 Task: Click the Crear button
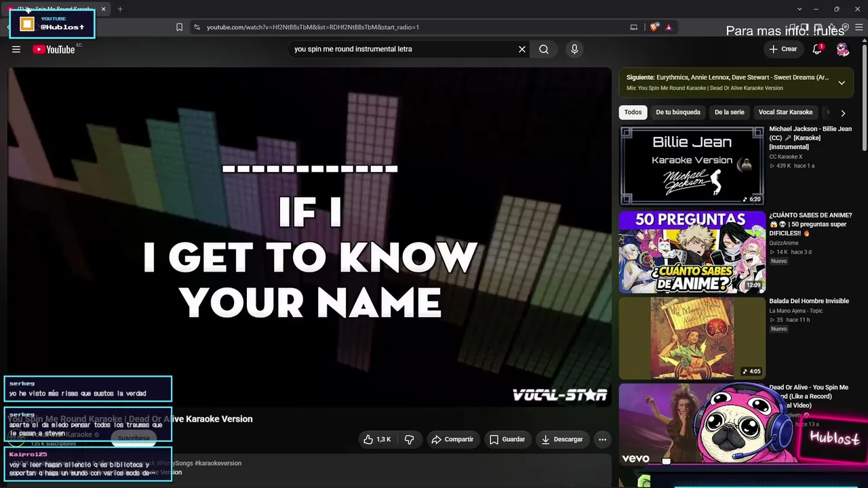pyautogui.click(x=783, y=49)
